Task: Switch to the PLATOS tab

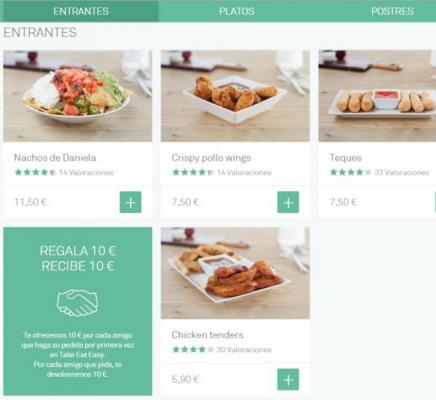Action: (x=237, y=11)
